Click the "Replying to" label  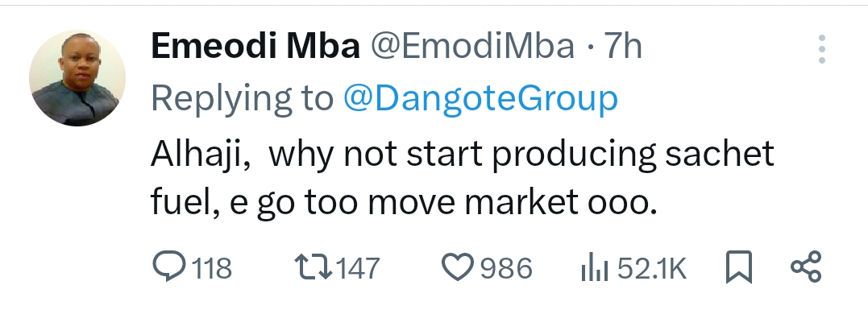(x=243, y=100)
